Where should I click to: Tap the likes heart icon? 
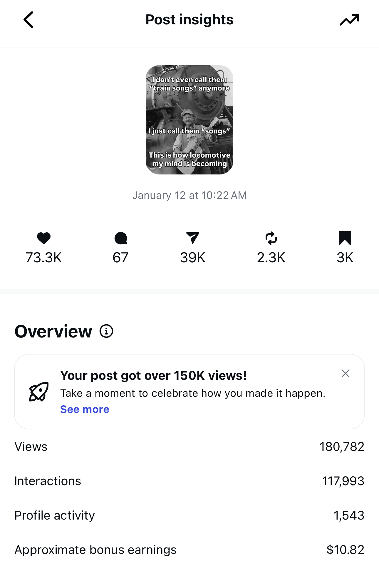tap(44, 238)
